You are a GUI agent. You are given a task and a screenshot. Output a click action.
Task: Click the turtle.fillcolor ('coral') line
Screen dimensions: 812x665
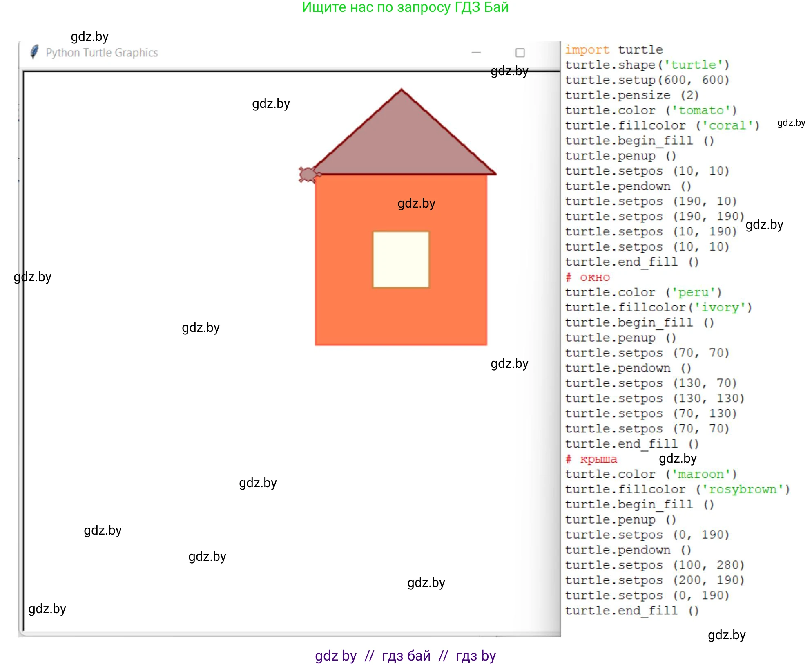point(662,125)
